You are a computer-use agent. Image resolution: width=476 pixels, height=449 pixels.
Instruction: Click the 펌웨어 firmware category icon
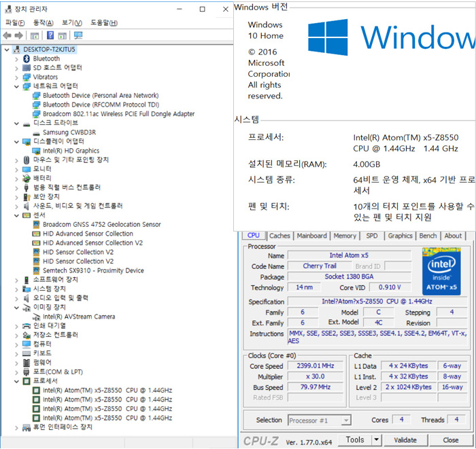[x=27, y=363]
